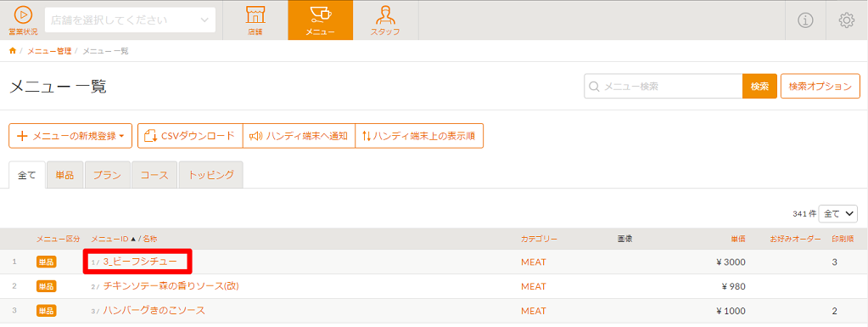
Task: Click ハンディ端末へ通知 megaphone button
Action: pos(299,136)
